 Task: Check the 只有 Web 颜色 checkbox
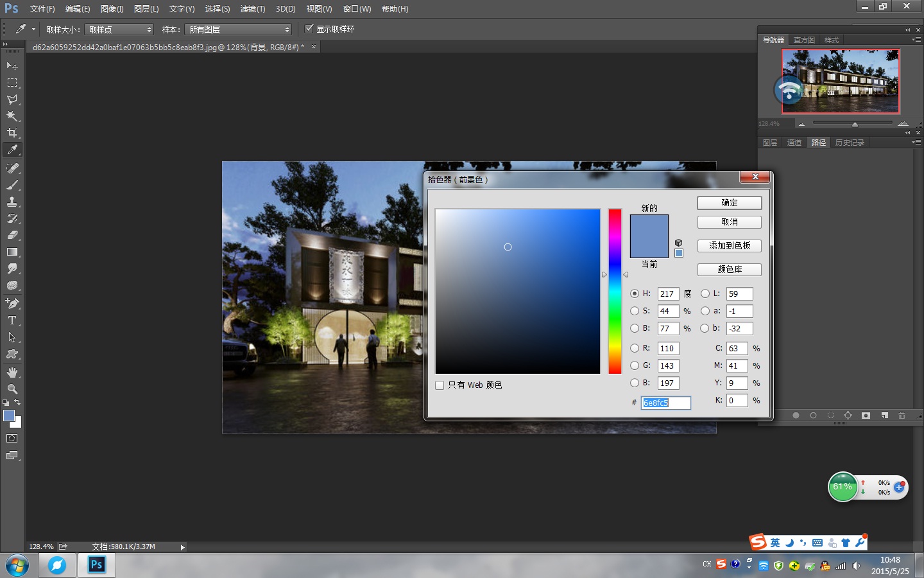(x=440, y=385)
